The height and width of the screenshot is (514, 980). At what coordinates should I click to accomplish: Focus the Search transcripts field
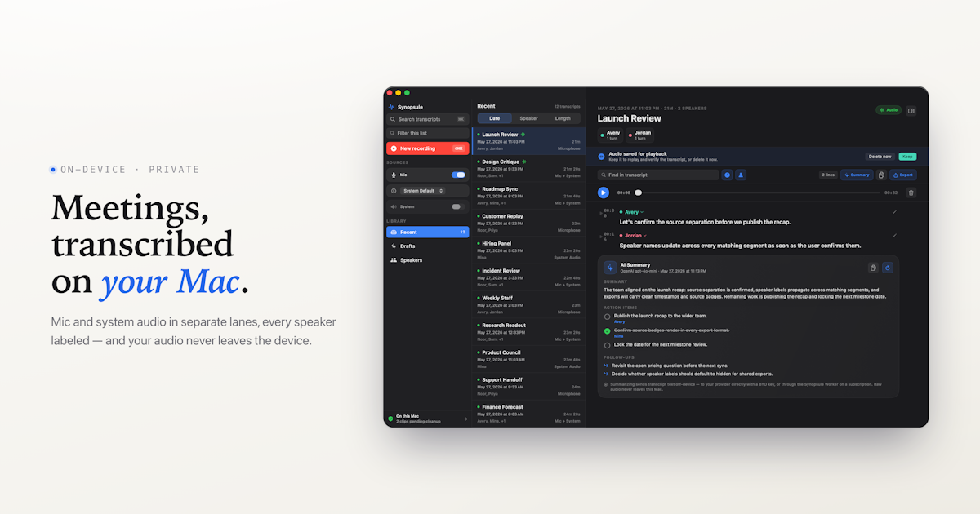pos(428,119)
